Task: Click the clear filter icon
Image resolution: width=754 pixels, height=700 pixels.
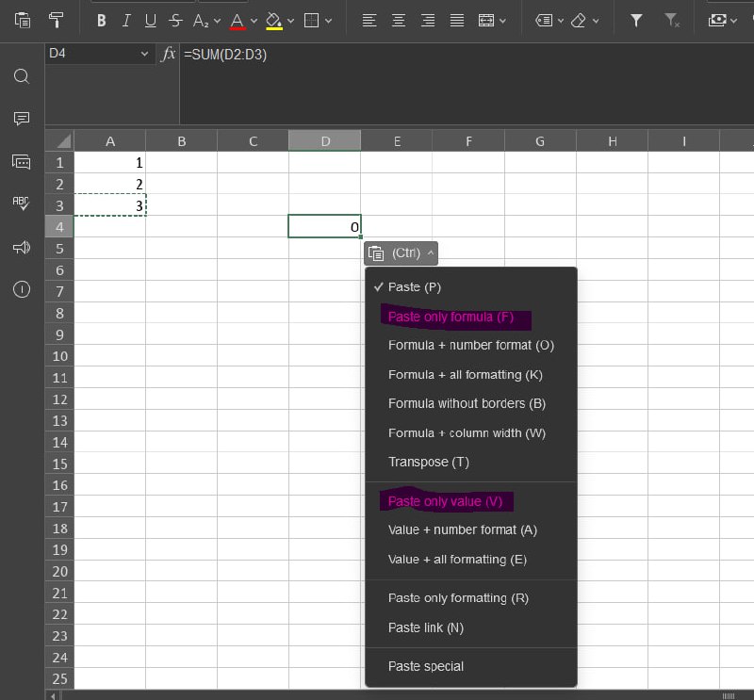Action: point(672,21)
